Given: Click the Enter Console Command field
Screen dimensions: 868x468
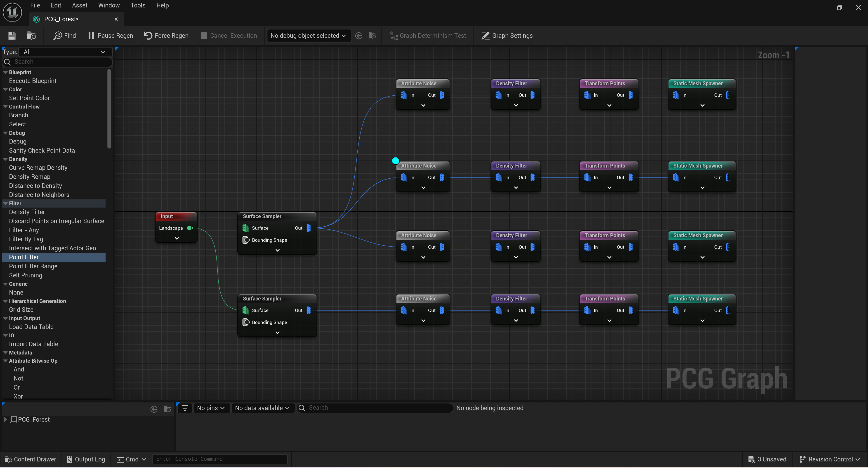Looking at the screenshot, I should pyautogui.click(x=219, y=459).
